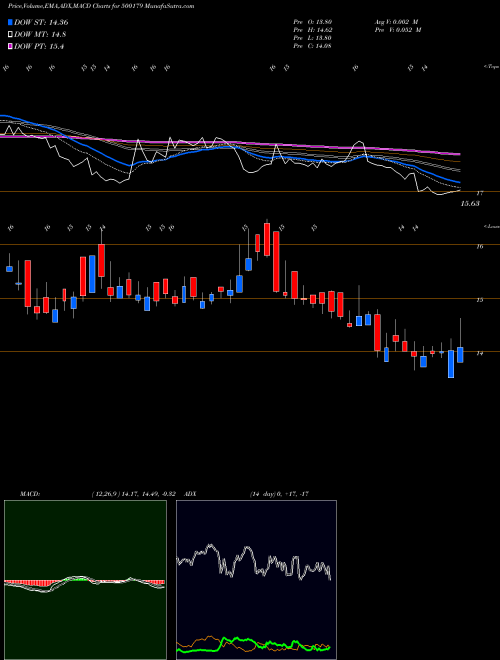The image size is (500, 660).
Task: Click the 'MACD:' panel label
Action: tap(30, 494)
